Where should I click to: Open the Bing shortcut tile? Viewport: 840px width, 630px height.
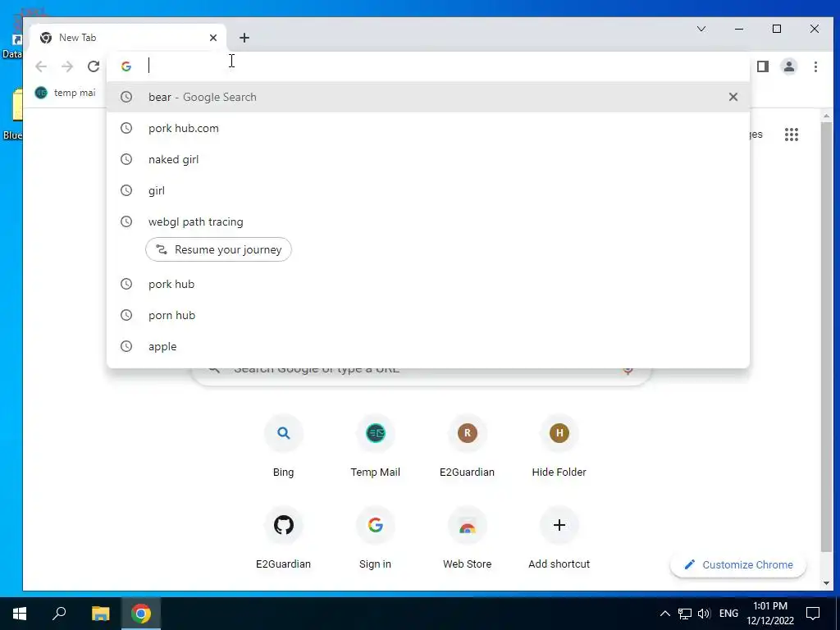click(283, 446)
